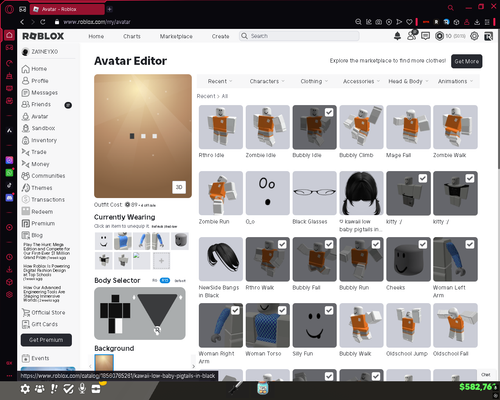Image resolution: width=500 pixels, height=400 pixels.
Task: Open Marketplace in the top navigation
Action: 176,36
